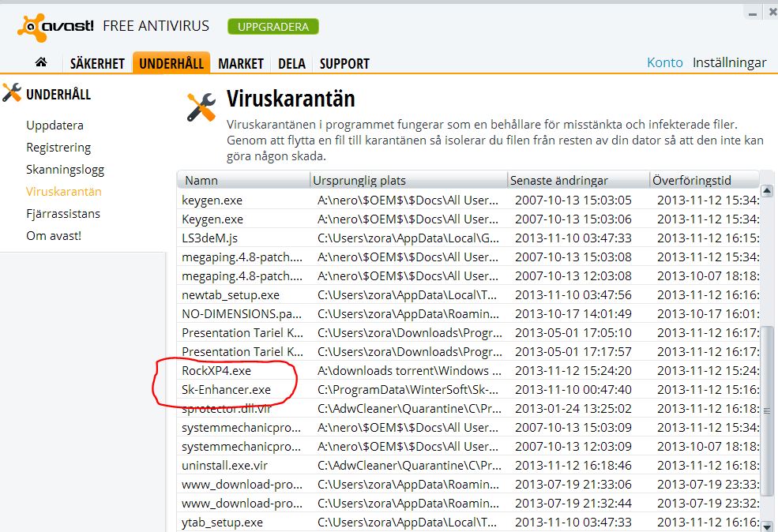Click the avast! logo
The width and height of the screenshot is (778, 532).
click(55, 27)
